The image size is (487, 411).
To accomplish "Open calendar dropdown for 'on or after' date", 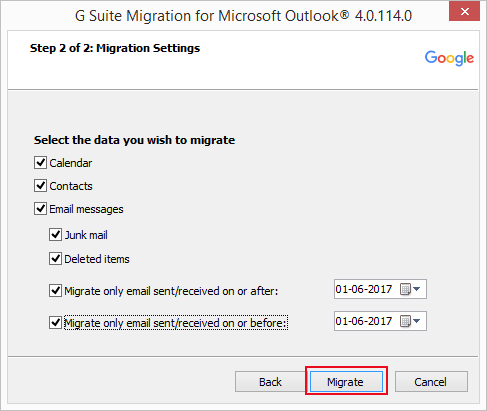I will tap(410, 289).
